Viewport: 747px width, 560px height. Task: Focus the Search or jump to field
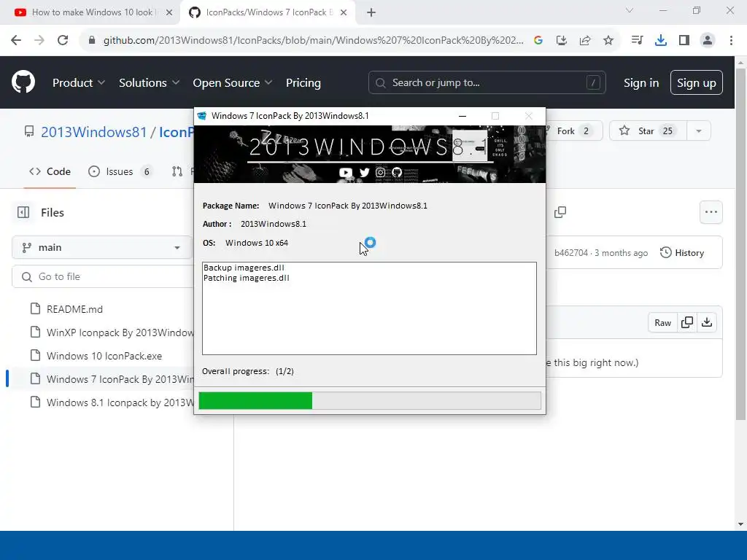click(487, 83)
